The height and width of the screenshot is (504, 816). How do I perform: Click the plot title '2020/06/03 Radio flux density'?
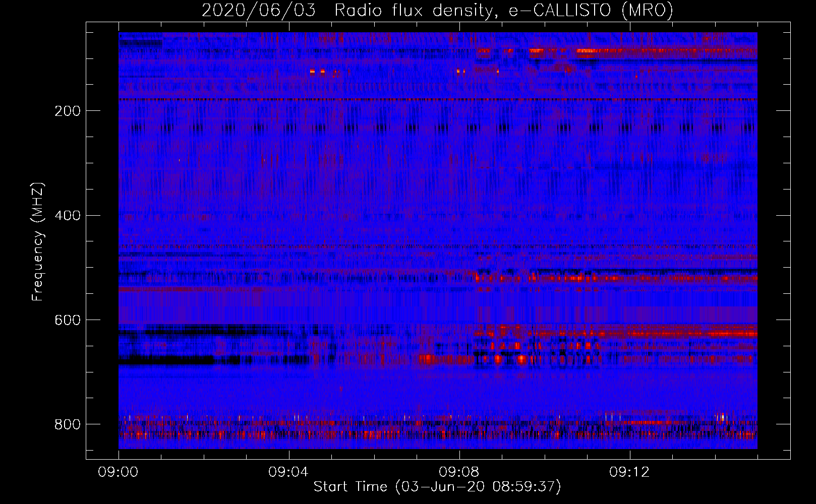[437, 11]
